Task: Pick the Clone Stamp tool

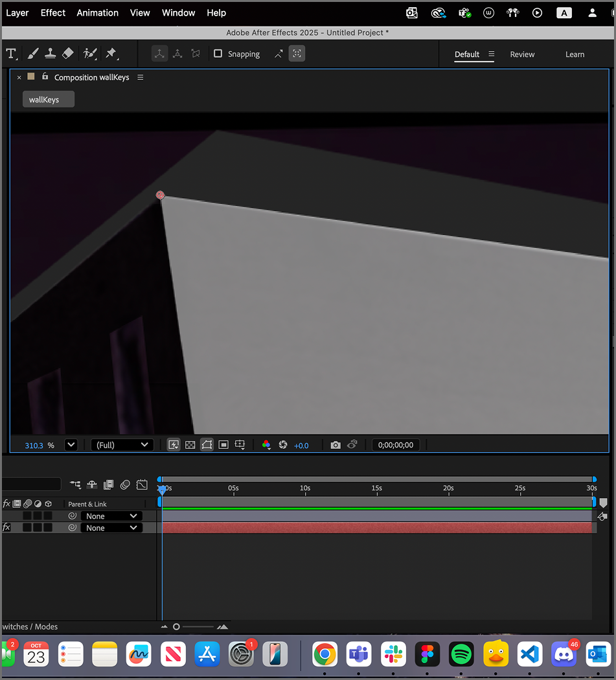Action: click(x=50, y=53)
